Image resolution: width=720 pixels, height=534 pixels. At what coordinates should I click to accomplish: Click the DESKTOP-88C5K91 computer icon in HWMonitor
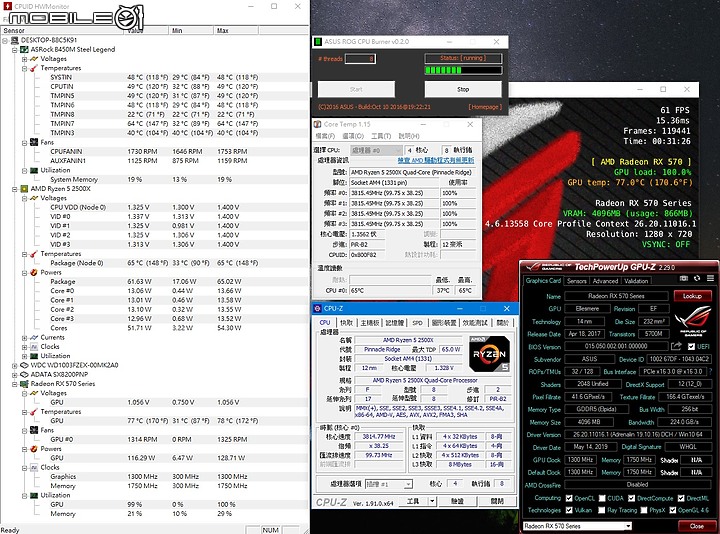click(15, 40)
